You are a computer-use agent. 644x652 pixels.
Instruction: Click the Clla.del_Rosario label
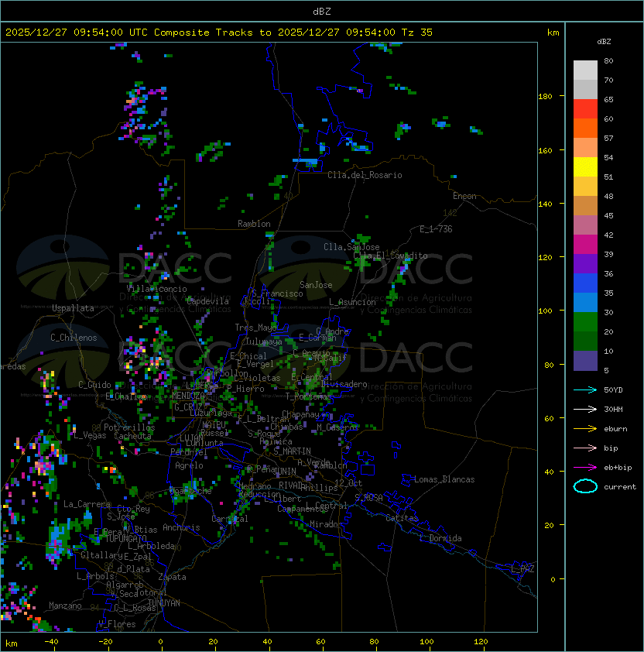click(365, 175)
